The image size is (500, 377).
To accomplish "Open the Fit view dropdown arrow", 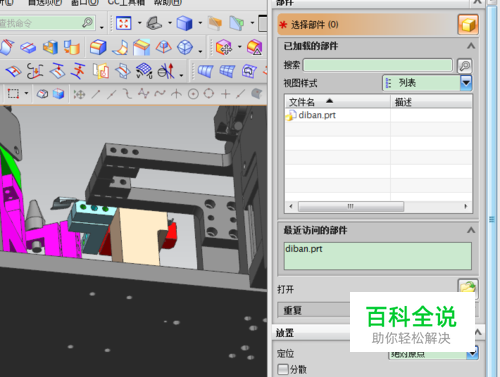I will click(x=139, y=23).
